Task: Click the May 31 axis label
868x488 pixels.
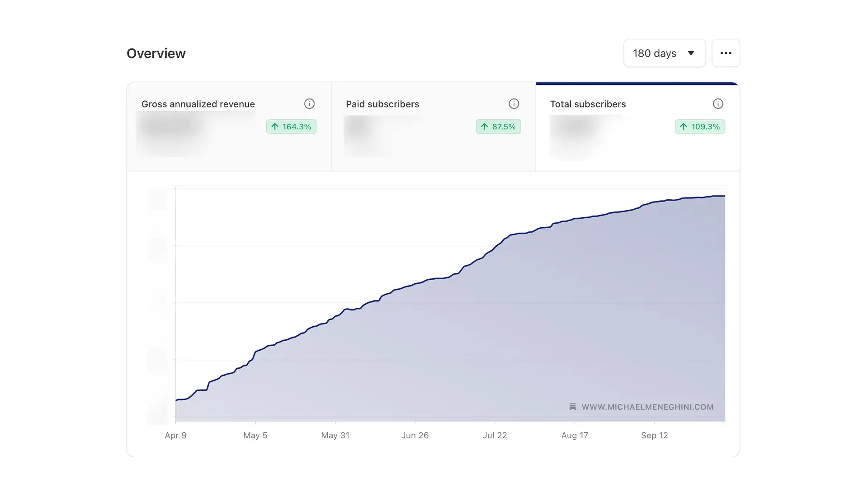Action: 335,436
